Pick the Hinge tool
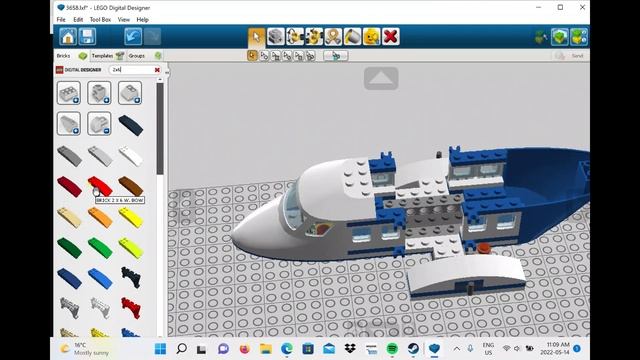 (295, 37)
